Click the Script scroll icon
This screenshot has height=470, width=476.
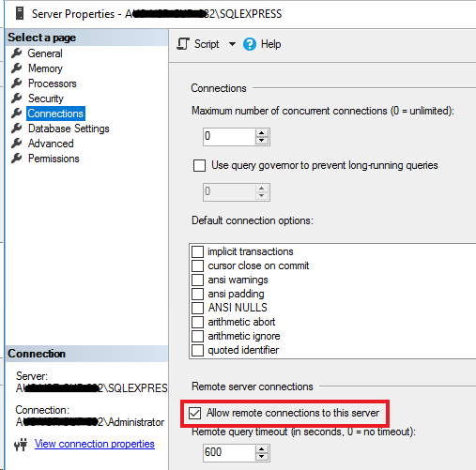point(183,44)
